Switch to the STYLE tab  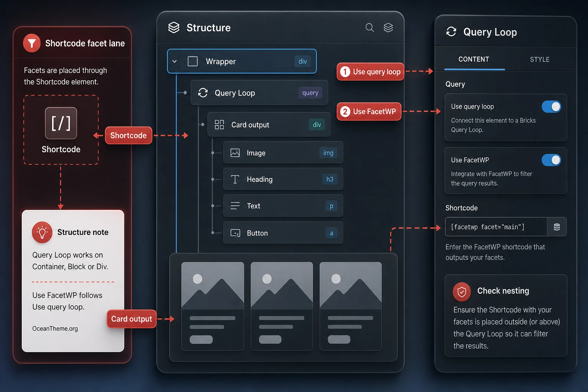point(539,59)
